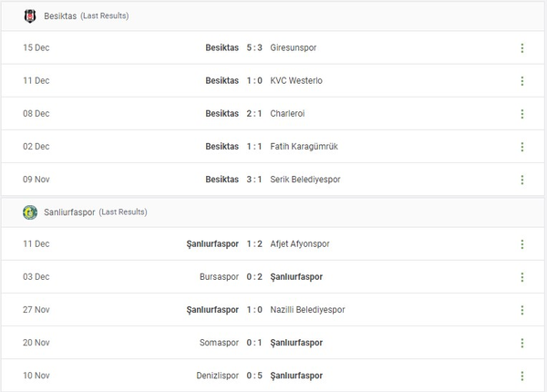Image resolution: width=547 pixels, height=392 pixels.
Task: Open options for Besiktas vs Giresunspor match
Action: [x=522, y=48]
